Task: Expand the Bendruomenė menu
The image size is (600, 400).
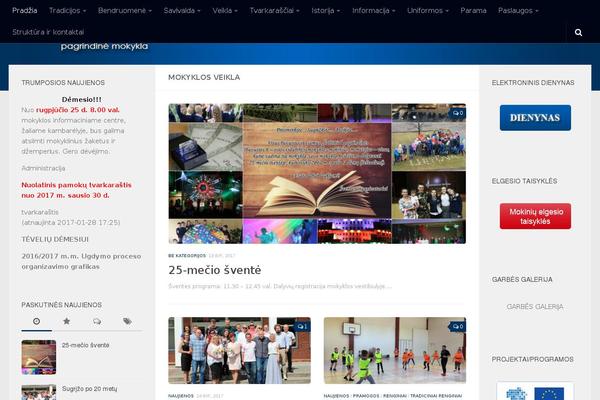Action: (x=125, y=11)
